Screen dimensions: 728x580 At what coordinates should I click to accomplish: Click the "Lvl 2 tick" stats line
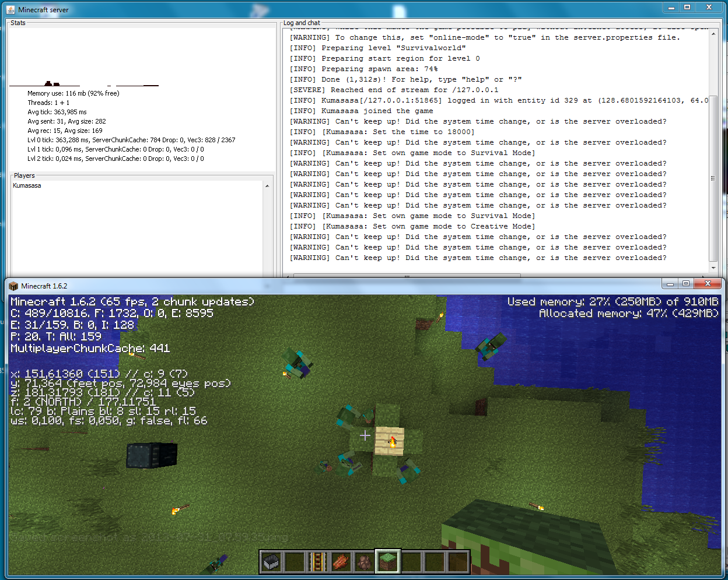(116, 159)
